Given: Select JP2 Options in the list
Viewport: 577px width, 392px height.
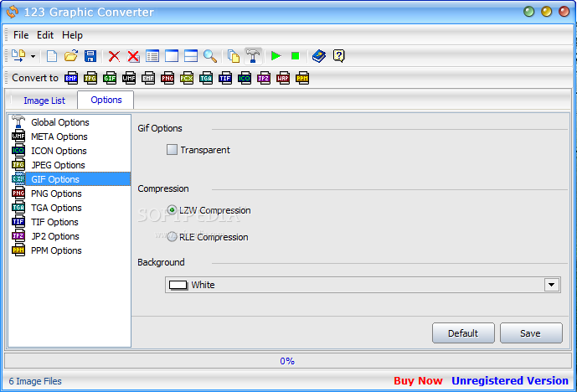Looking at the screenshot, I should click(70, 236).
